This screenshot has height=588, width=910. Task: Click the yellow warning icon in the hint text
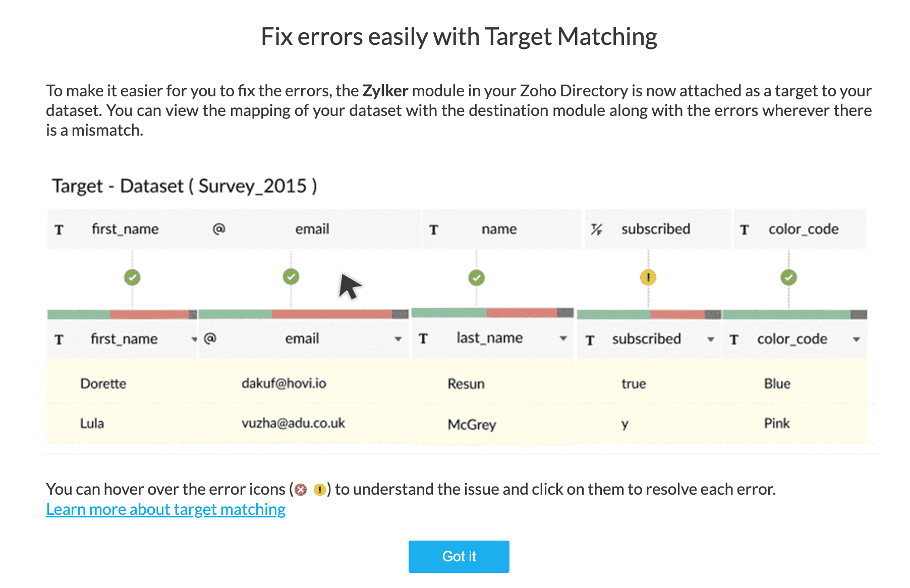[319, 490]
